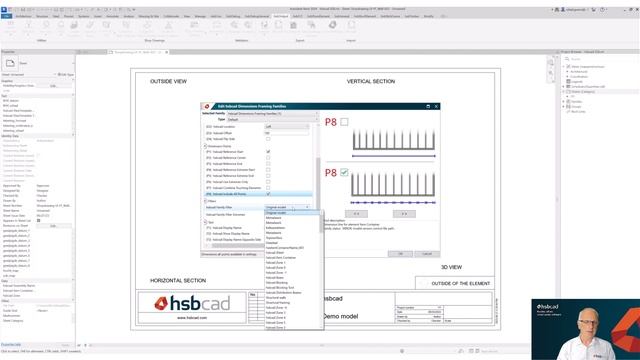The width and height of the screenshot is (640, 360).
Task: Expand the Views node in Project Browser
Action: click(564, 66)
